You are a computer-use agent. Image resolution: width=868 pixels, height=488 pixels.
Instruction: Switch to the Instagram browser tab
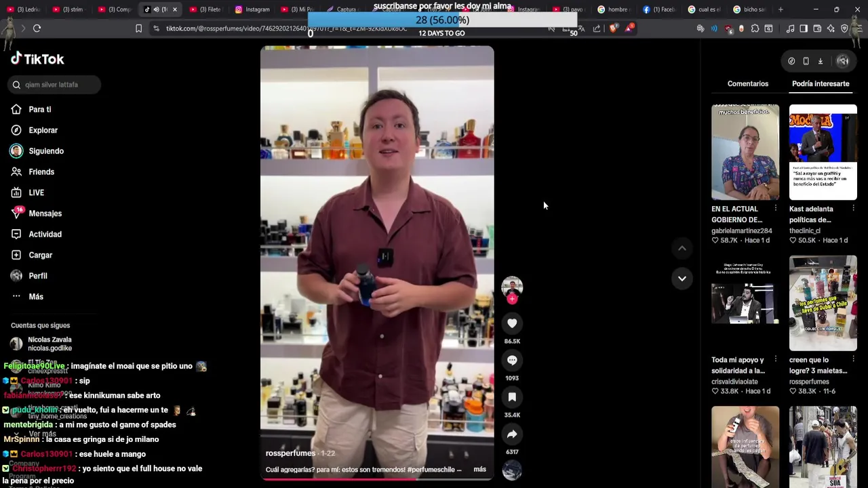tap(252, 9)
